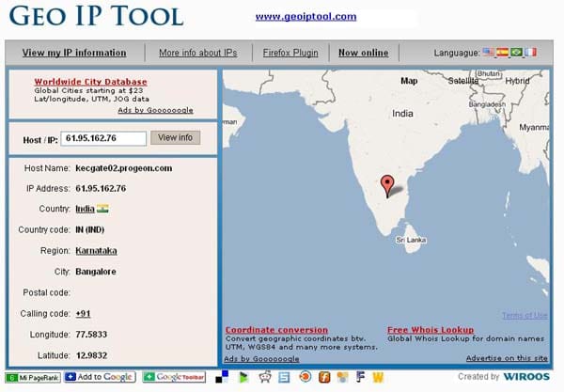The image size is (564, 392).
Task: Click the Delicious bookmark icon
Action: pyautogui.click(x=221, y=378)
